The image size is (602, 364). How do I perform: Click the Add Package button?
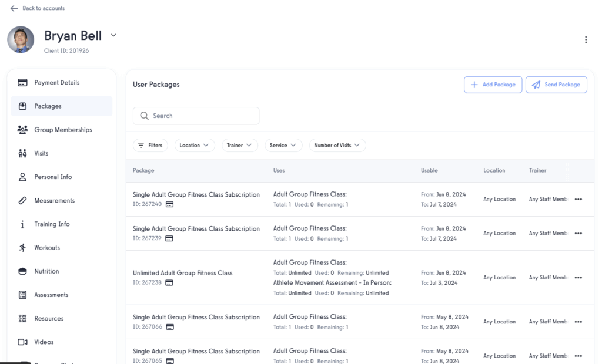click(493, 85)
